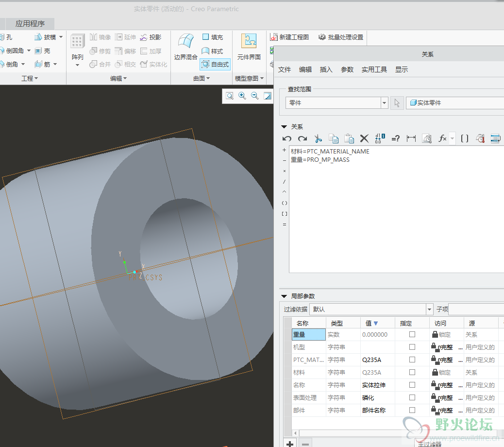The height and width of the screenshot is (447, 504).
Task: Click the Repaint view icon
Action: (268, 96)
